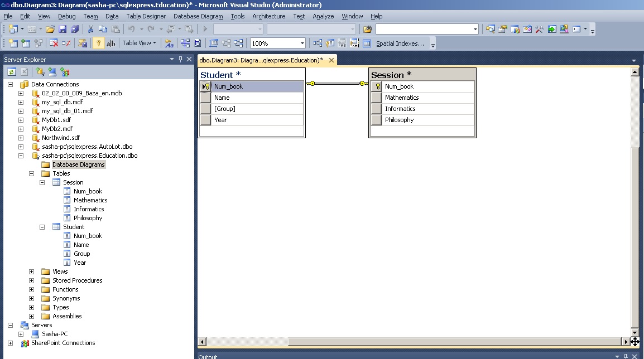Screen dimensions: 644x359
Task: Open the Find combo box dropdown arrow
Action: click(475, 29)
